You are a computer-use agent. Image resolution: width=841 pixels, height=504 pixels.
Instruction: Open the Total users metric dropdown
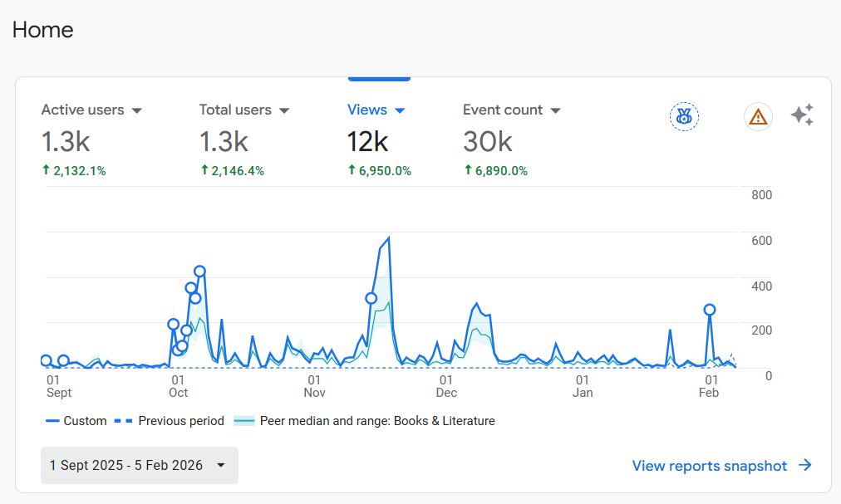pyautogui.click(x=284, y=110)
